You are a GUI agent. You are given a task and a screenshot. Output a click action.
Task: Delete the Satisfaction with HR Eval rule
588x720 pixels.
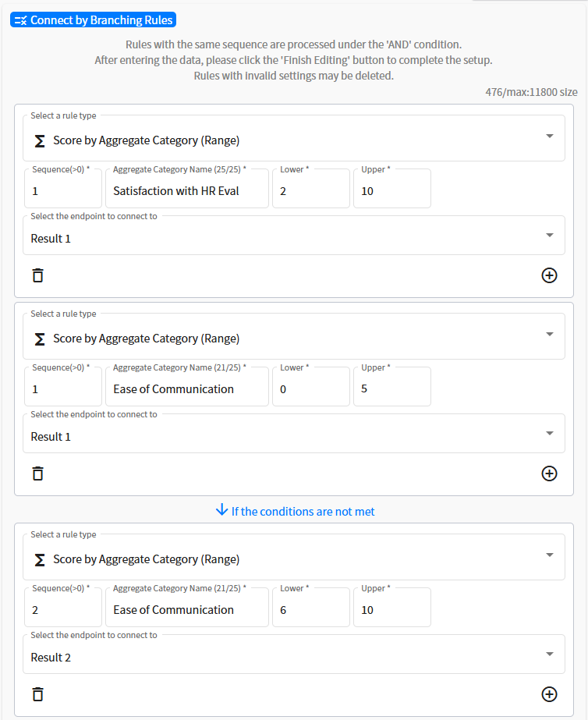[x=38, y=275]
